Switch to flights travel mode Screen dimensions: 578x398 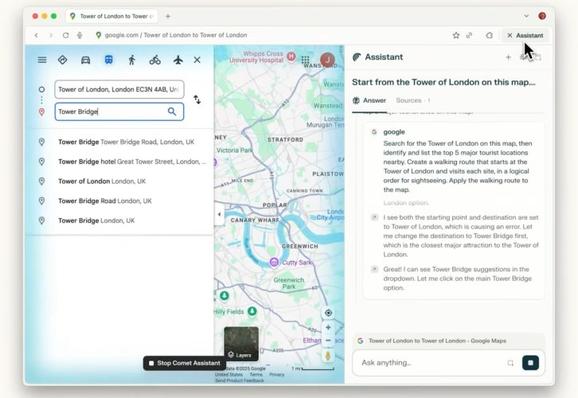click(x=178, y=60)
